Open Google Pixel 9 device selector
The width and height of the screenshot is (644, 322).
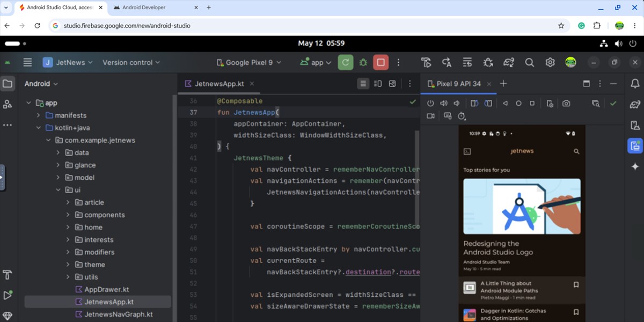[x=249, y=62]
